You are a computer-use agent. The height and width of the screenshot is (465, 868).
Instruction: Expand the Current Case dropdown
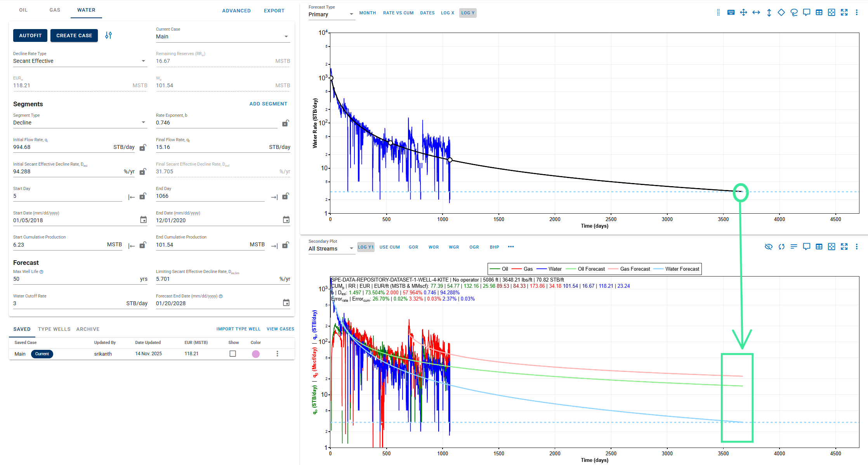point(222,36)
